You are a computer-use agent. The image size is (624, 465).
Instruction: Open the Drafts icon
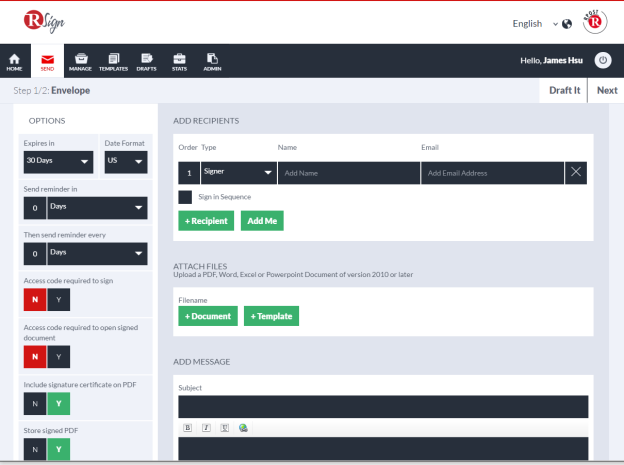[x=146, y=59]
